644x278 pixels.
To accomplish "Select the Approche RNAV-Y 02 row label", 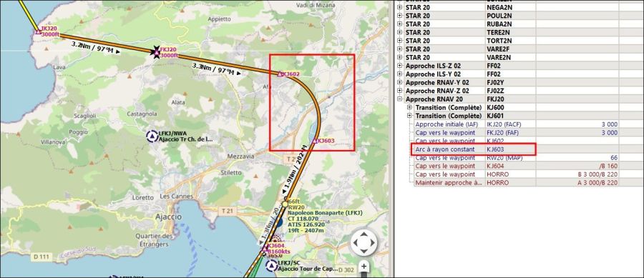I will 436,82.
